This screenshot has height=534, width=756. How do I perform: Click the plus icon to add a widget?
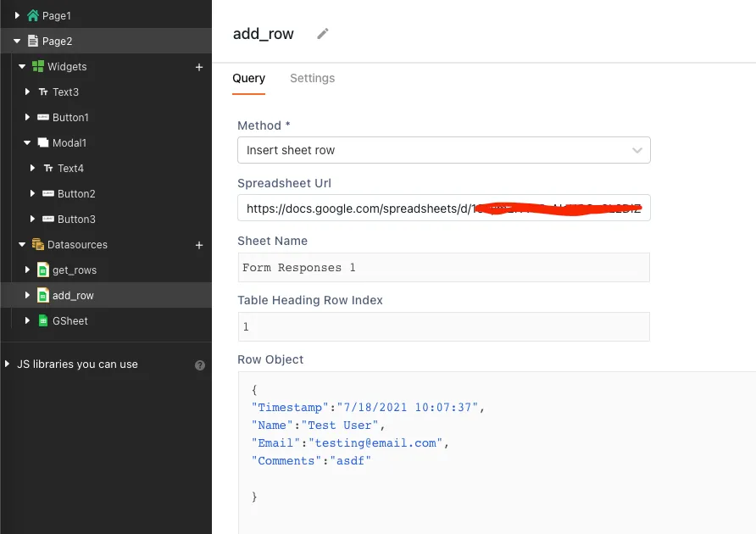coord(199,67)
